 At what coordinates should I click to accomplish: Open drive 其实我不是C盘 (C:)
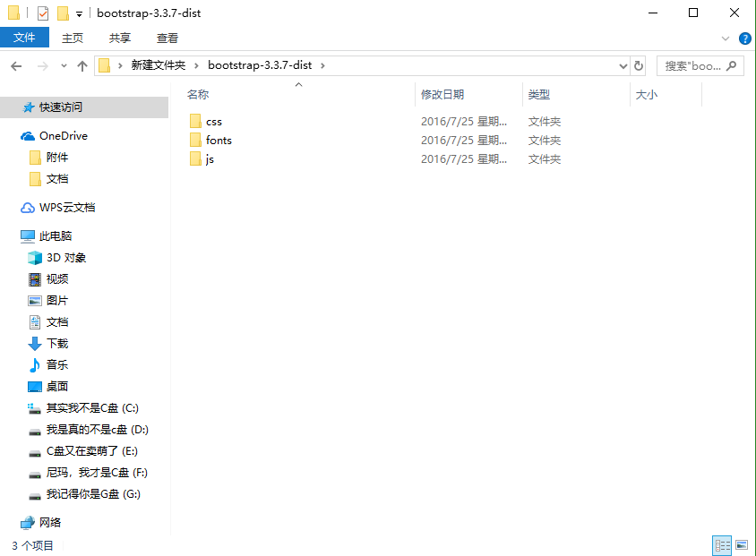coord(92,408)
